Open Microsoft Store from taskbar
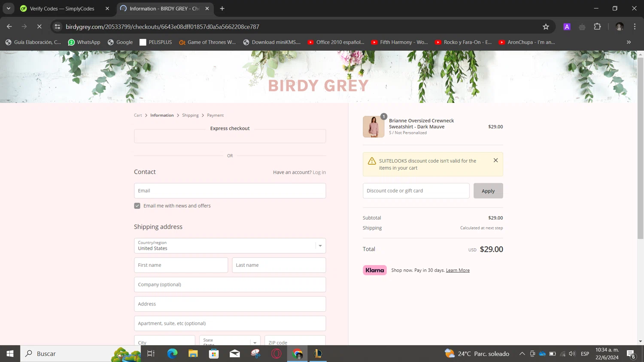Image resolution: width=644 pixels, height=362 pixels. pos(214,353)
